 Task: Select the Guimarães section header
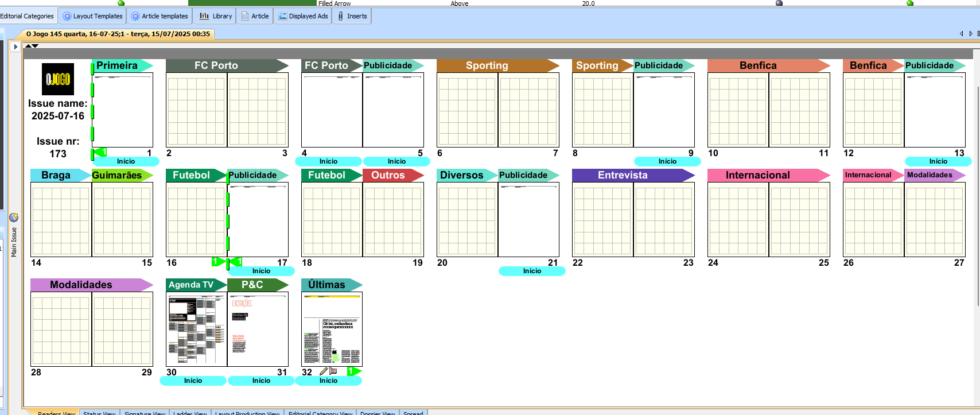pos(122,175)
